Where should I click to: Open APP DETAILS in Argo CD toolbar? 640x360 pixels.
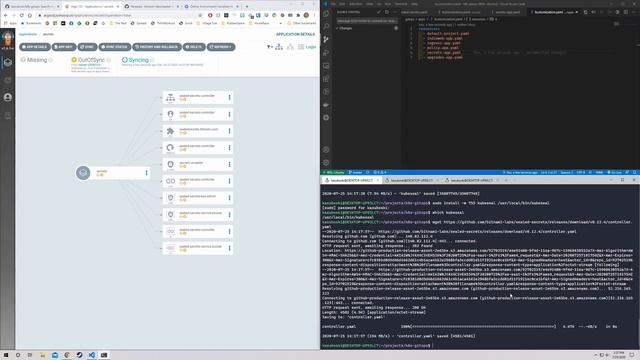pyautogui.click(x=35, y=47)
